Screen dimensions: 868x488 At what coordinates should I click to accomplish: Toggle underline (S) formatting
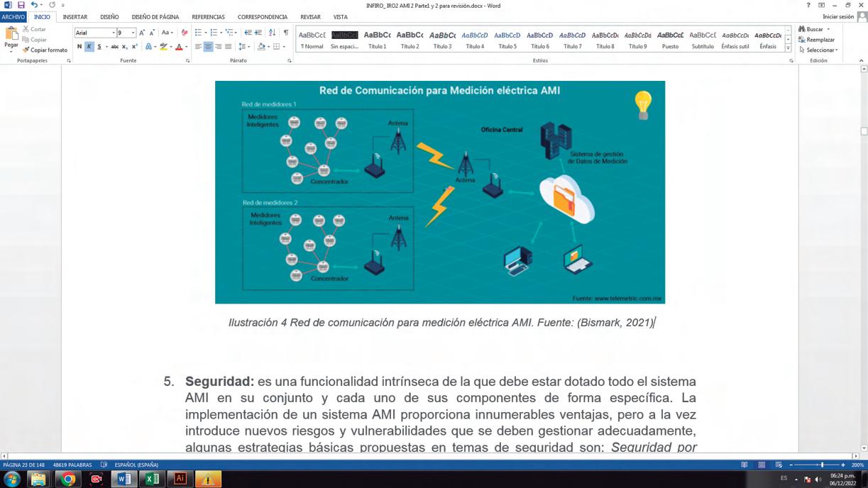click(x=99, y=47)
